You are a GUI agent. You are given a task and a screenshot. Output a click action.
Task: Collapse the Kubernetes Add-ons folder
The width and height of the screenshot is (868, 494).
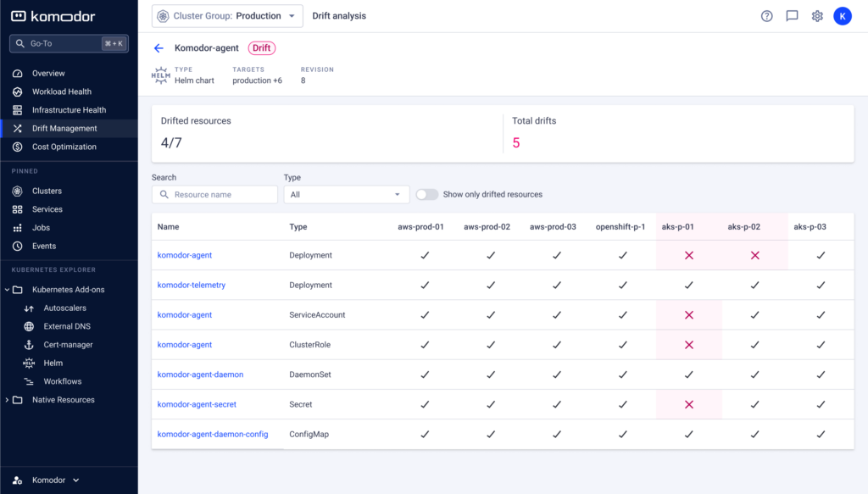[x=7, y=289]
